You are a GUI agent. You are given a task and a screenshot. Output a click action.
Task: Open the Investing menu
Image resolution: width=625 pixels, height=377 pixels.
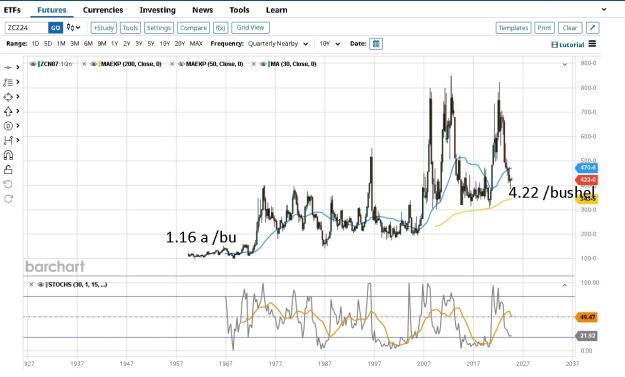(x=157, y=10)
